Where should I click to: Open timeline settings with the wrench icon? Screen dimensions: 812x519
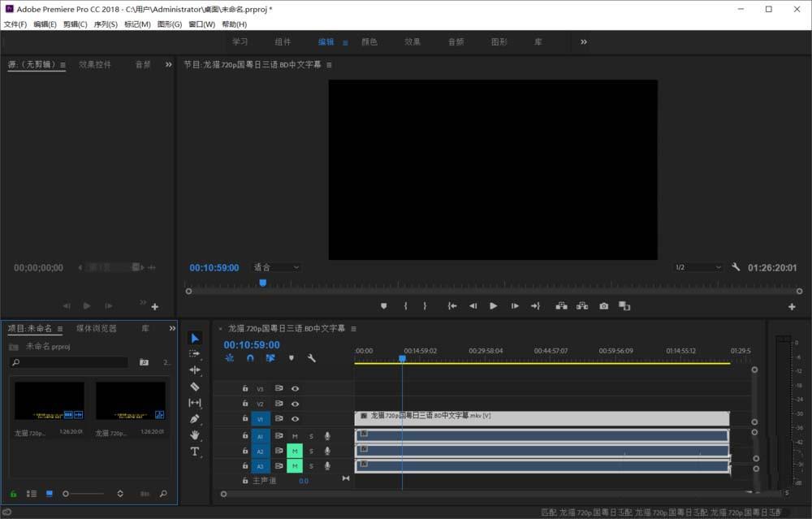tap(311, 357)
